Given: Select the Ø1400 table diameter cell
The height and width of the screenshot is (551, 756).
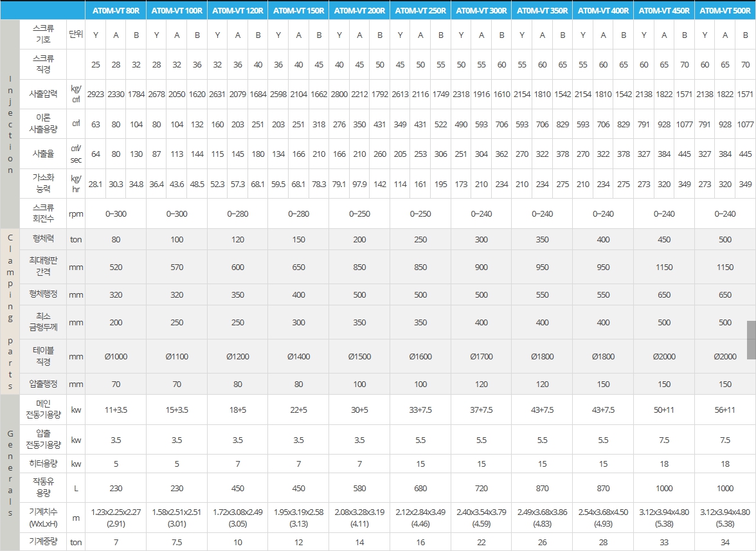Looking at the screenshot, I should 298,356.
